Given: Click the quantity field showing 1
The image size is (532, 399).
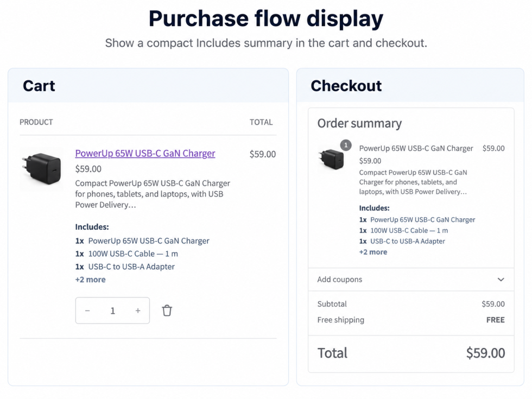Looking at the screenshot, I should pyautogui.click(x=113, y=311).
